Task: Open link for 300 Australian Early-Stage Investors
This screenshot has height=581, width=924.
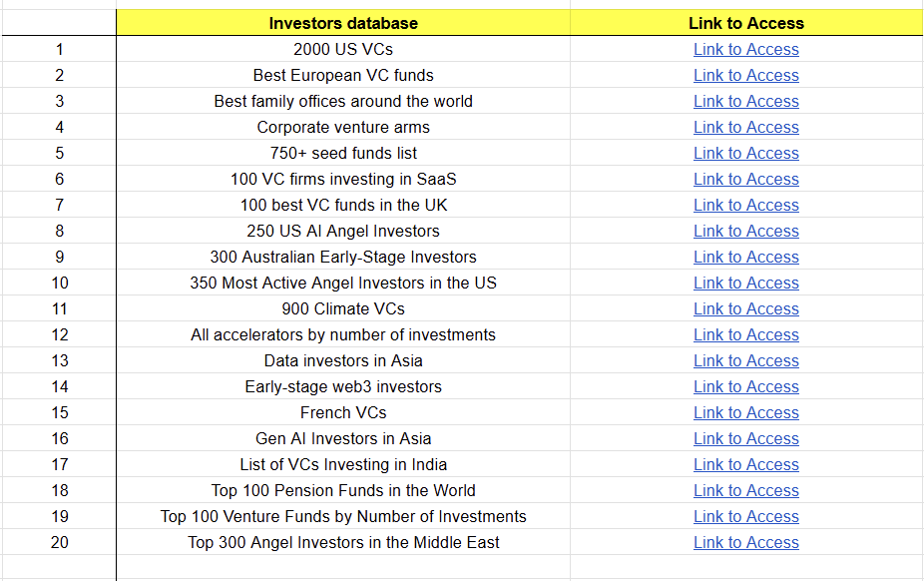Action: coord(745,257)
